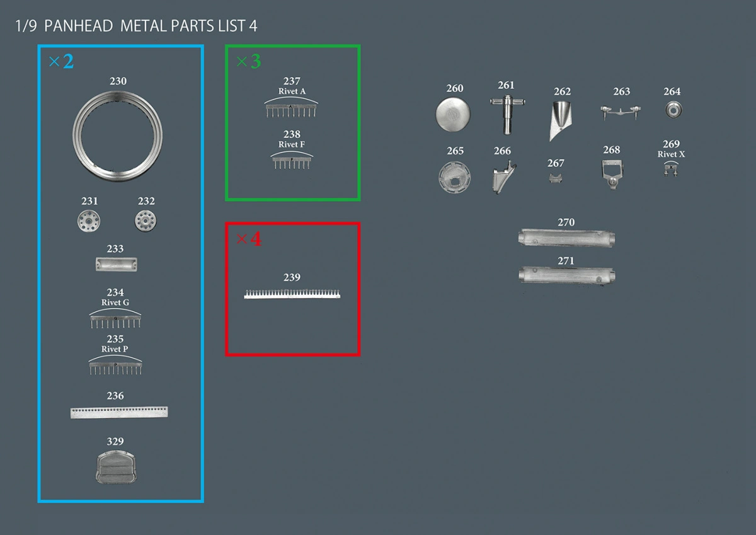Click the long rivet strip part 239
This screenshot has height=535, width=756.
[x=292, y=294]
